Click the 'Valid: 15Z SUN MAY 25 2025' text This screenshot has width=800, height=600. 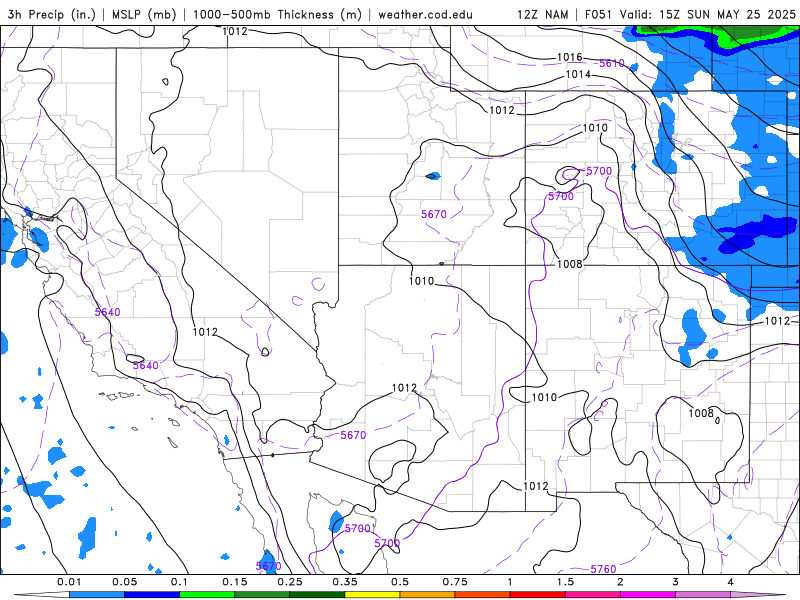[x=708, y=14]
